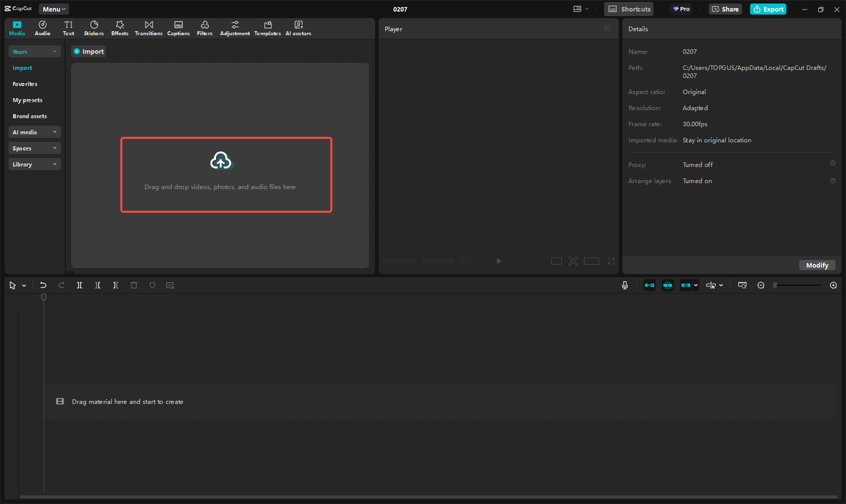Click the Player full screen icon
The width and height of the screenshot is (846, 504).
[x=611, y=261]
